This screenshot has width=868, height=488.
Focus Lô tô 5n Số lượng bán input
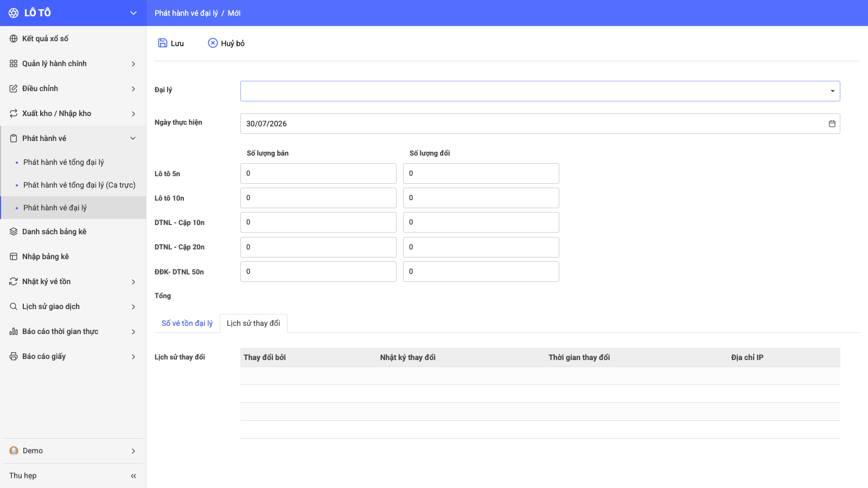pos(318,174)
